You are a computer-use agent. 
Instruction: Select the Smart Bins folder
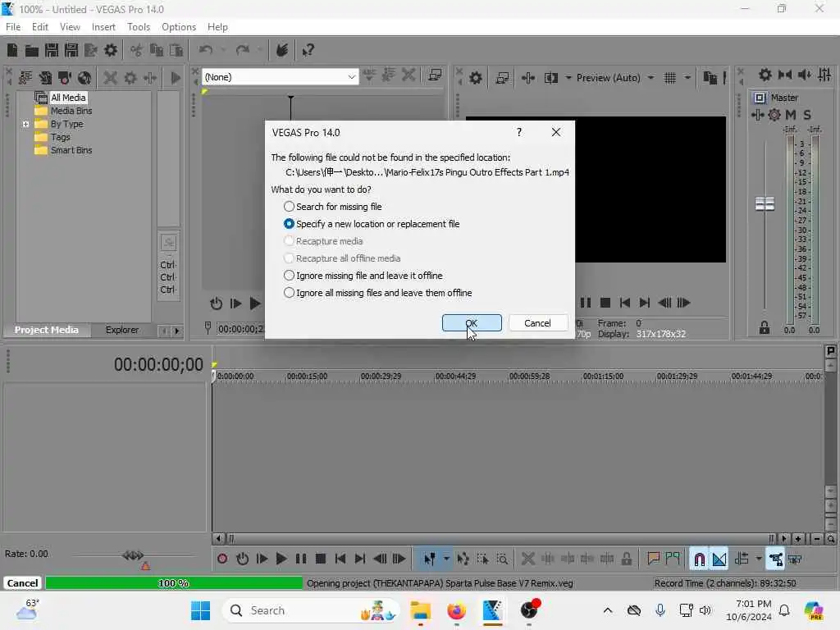pos(71,151)
